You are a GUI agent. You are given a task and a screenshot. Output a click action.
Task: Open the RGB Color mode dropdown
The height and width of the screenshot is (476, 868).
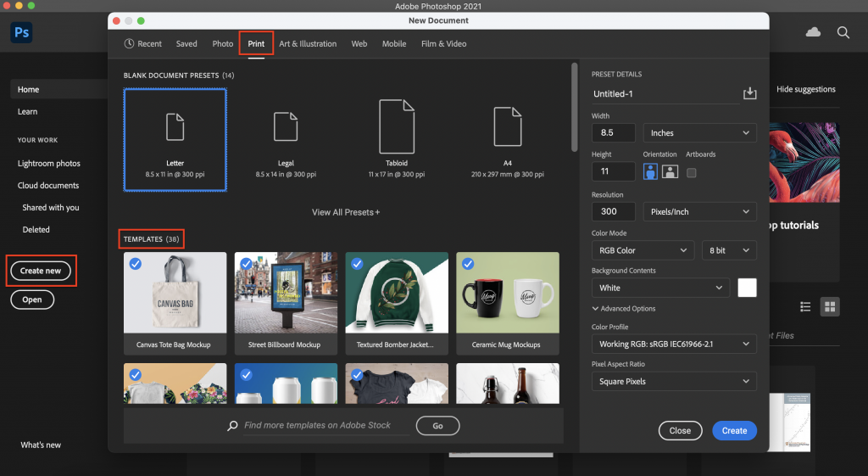643,250
